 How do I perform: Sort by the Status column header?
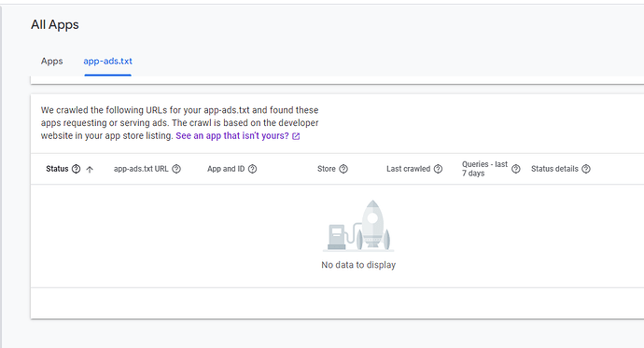[57, 169]
